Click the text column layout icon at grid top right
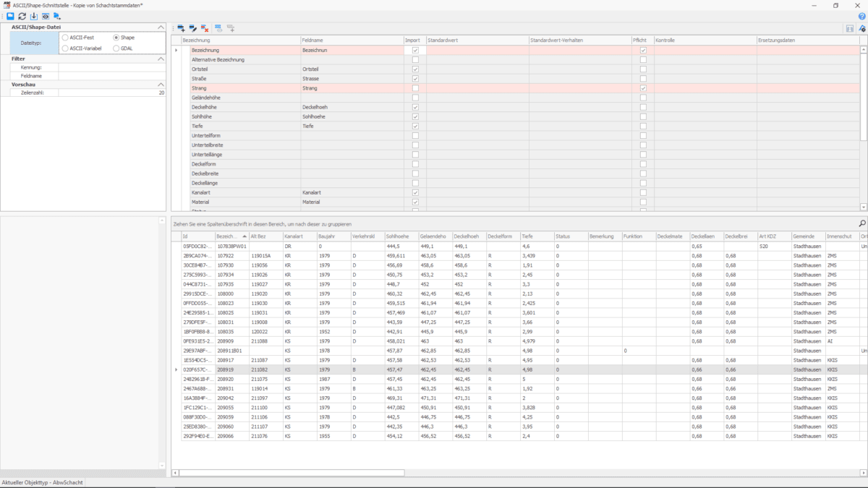Image resolution: width=868 pixels, height=488 pixels. [849, 28]
